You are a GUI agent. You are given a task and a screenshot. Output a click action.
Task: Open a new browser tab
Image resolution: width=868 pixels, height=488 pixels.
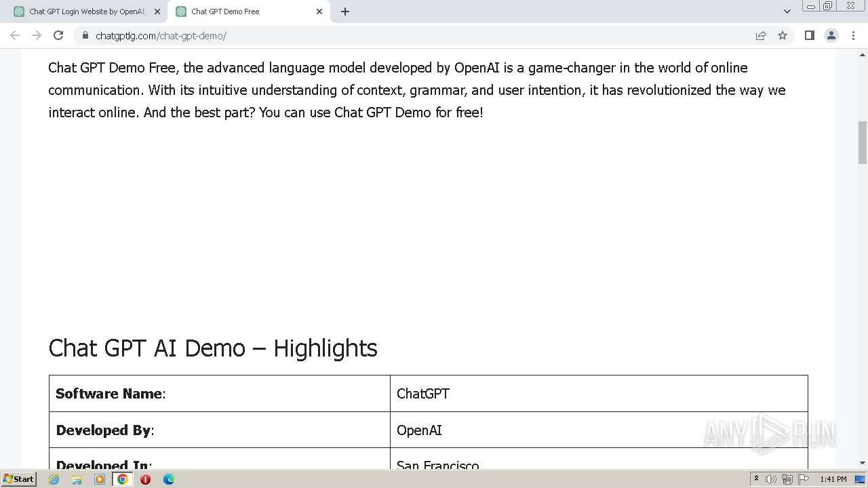tap(345, 12)
